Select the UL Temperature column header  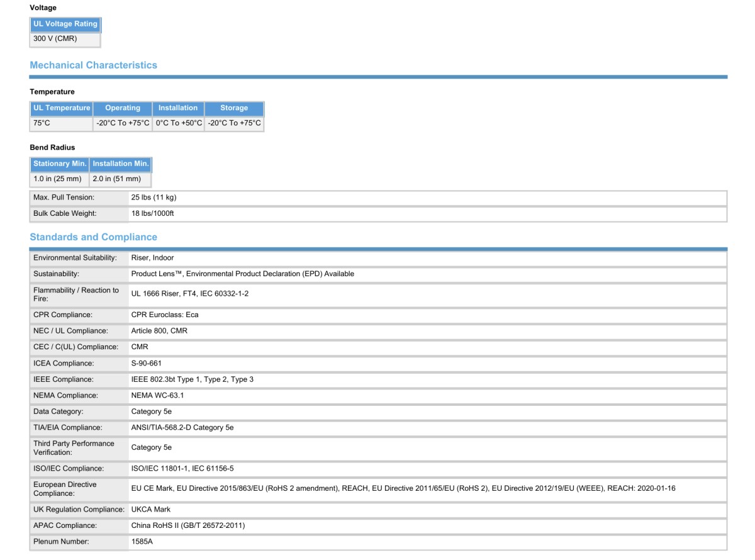tap(62, 108)
